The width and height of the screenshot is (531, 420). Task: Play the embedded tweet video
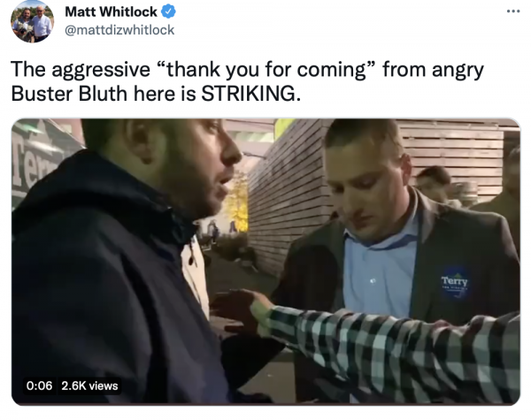[x=265, y=261]
